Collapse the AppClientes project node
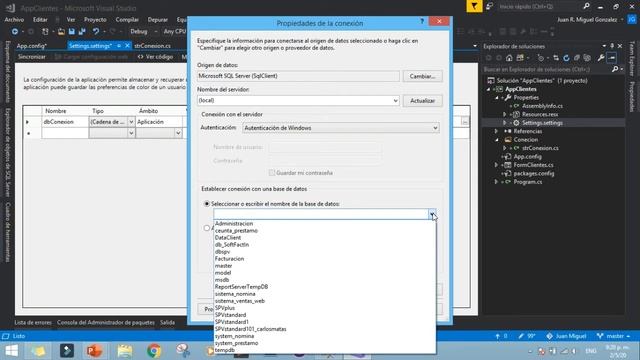The height and width of the screenshot is (360, 640). click(489, 89)
